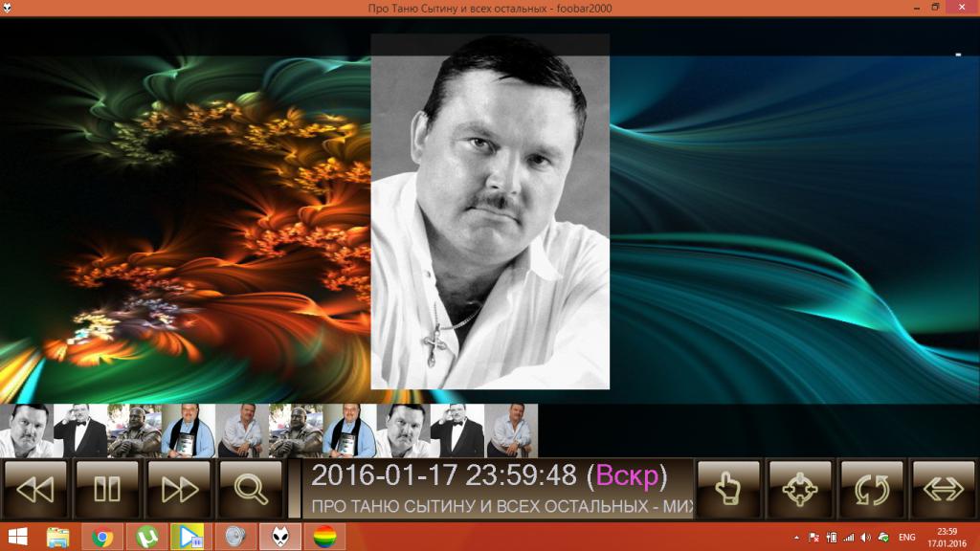This screenshot has height=551, width=980.
Task: Click the green sync icon in the system tray
Action: (x=883, y=538)
